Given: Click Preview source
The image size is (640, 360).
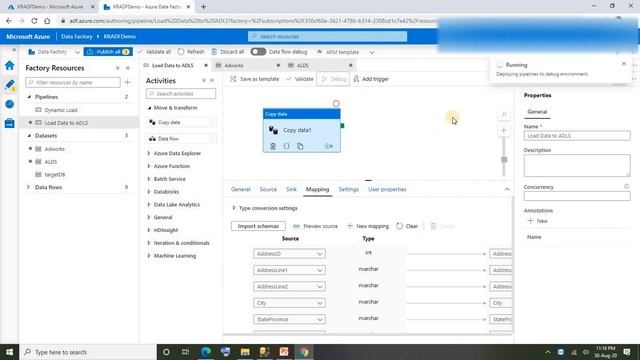Looking at the screenshot, I should 315,226.
